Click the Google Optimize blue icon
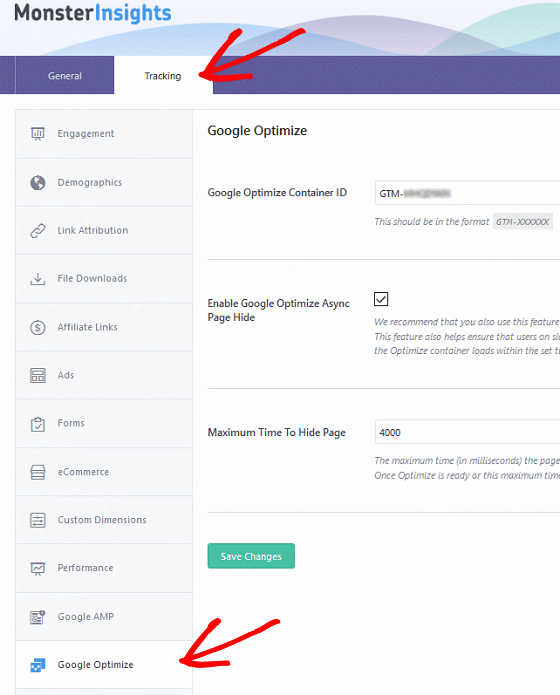Image resolution: width=560 pixels, height=695 pixels. (38, 665)
